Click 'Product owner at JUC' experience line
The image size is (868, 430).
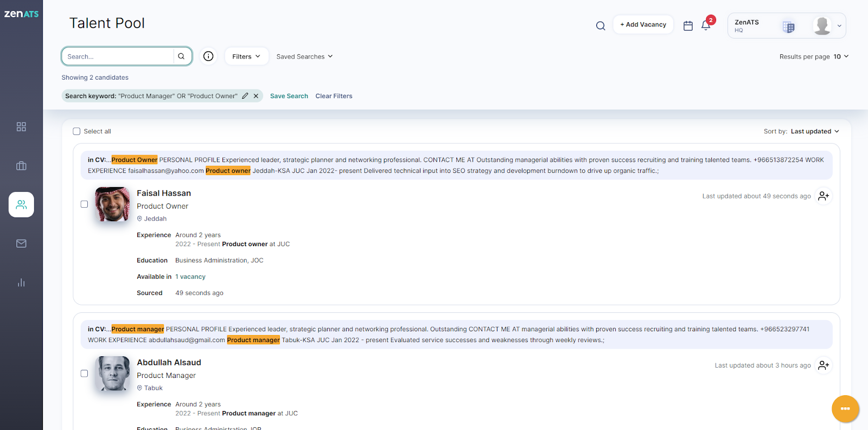tap(256, 244)
